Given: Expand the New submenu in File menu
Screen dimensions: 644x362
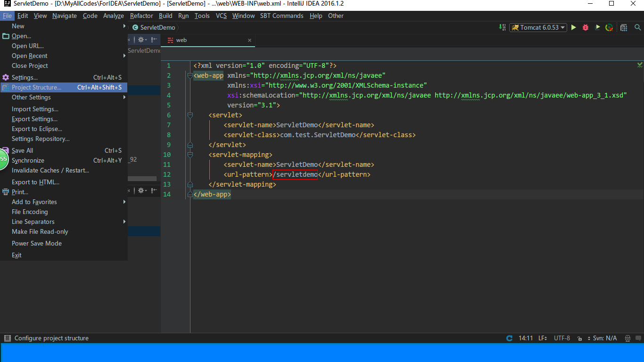Looking at the screenshot, I should pyautogui.click(x=64, y=26).
